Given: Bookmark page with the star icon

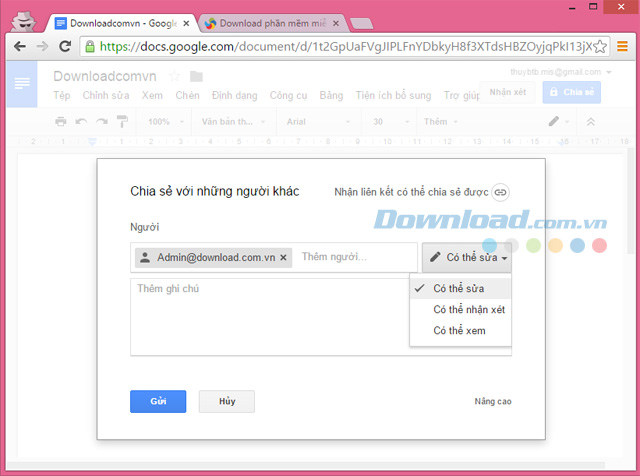Looking at the screenshot, I should pos(600,47).
